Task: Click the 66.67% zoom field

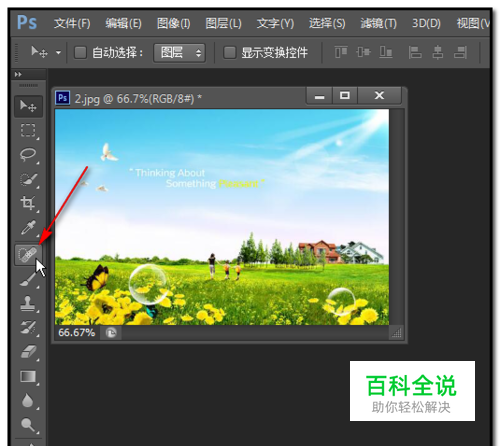Action: click(77, 333)
